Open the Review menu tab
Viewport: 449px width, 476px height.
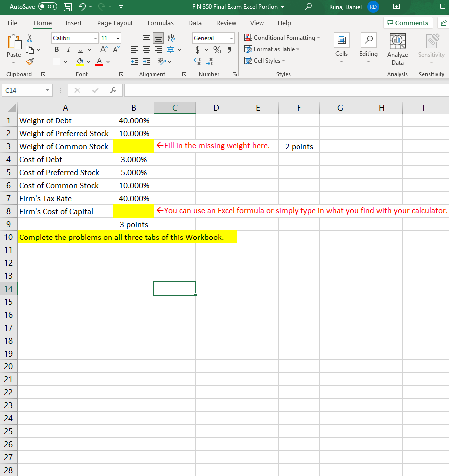click(226, 23)
